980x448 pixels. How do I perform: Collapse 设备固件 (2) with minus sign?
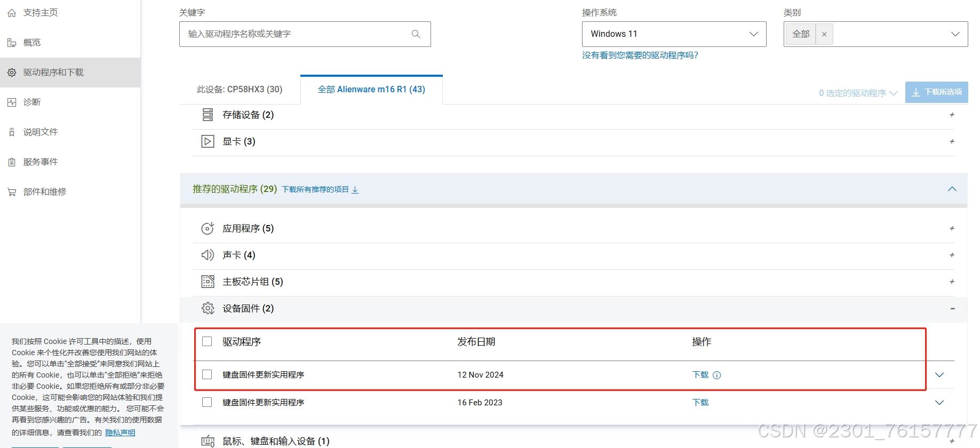coord(952,309)
